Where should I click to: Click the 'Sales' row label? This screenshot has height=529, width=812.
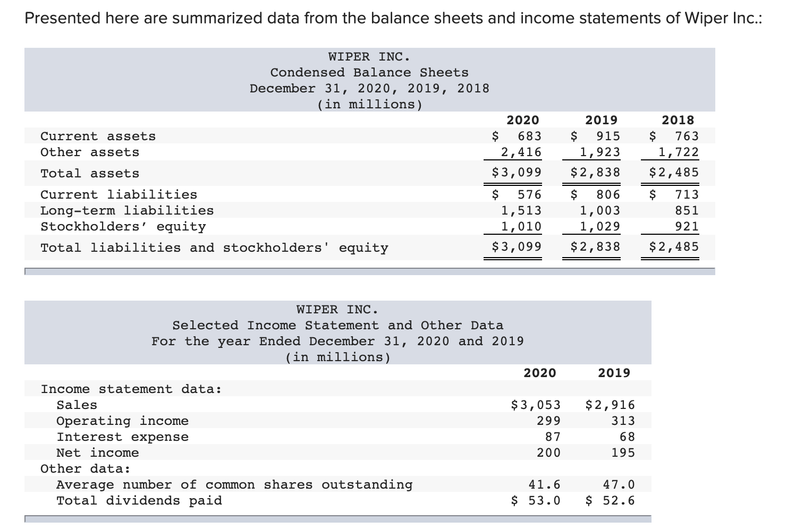77,405
